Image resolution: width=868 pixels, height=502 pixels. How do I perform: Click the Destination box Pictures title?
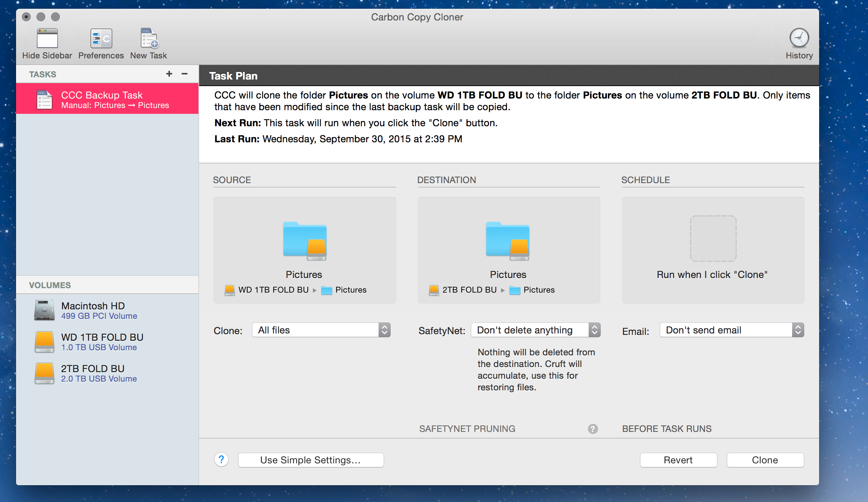pyautogui.click(x=508, y=274)
